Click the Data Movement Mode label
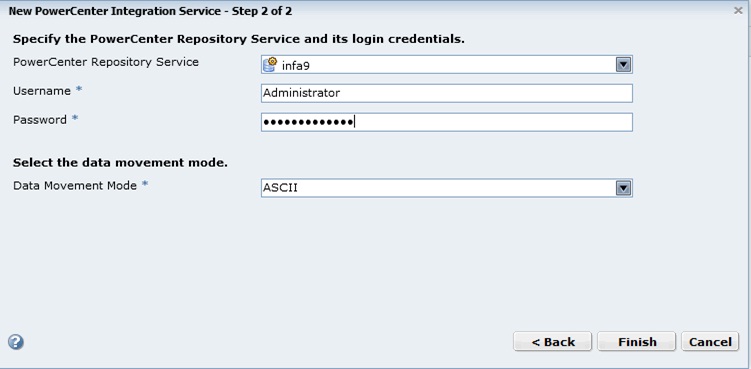 coord(75,185)
